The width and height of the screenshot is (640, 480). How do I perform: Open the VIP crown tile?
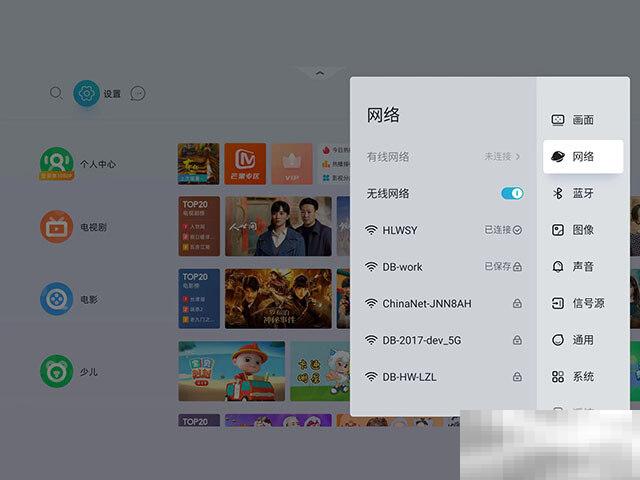coord(292,163)
